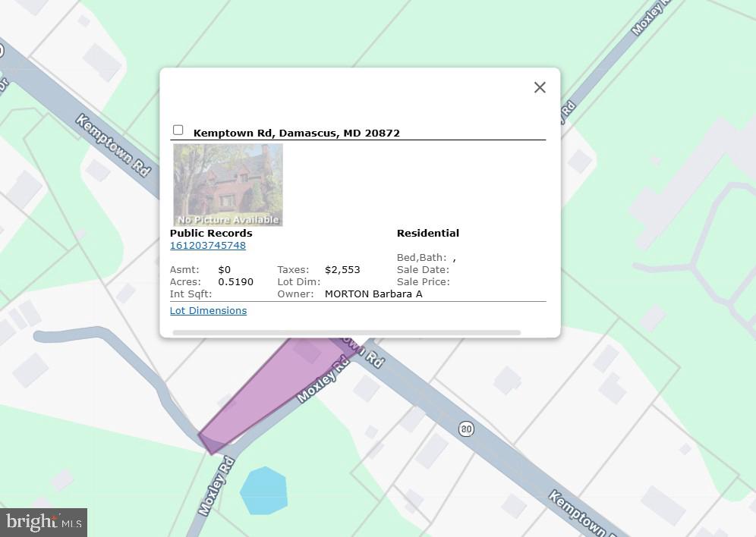Click the No Picture Available thumbnail
756x537 pixels.
point(228,184)
